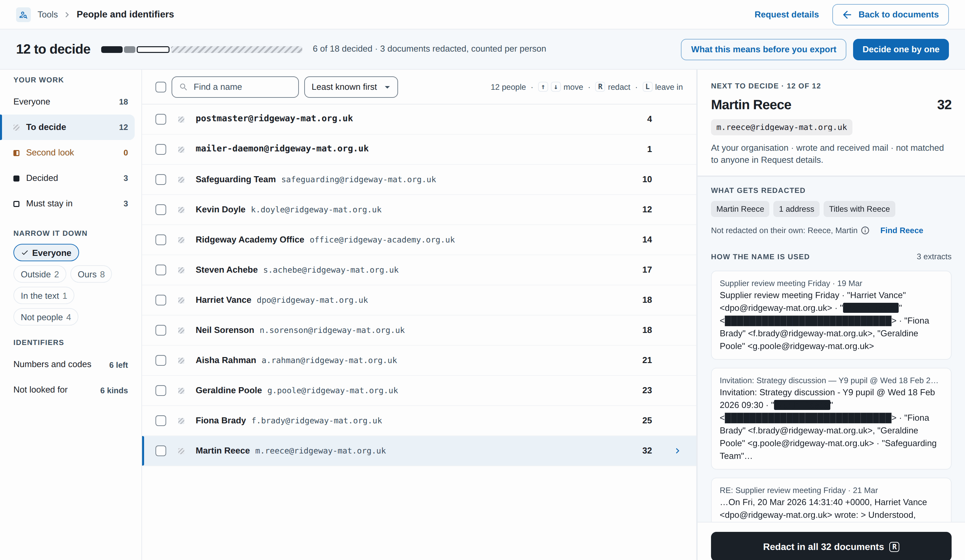Screen dimensions: 965x560
Task: Tick the select-all checkbox above the list
Action: 161,87
